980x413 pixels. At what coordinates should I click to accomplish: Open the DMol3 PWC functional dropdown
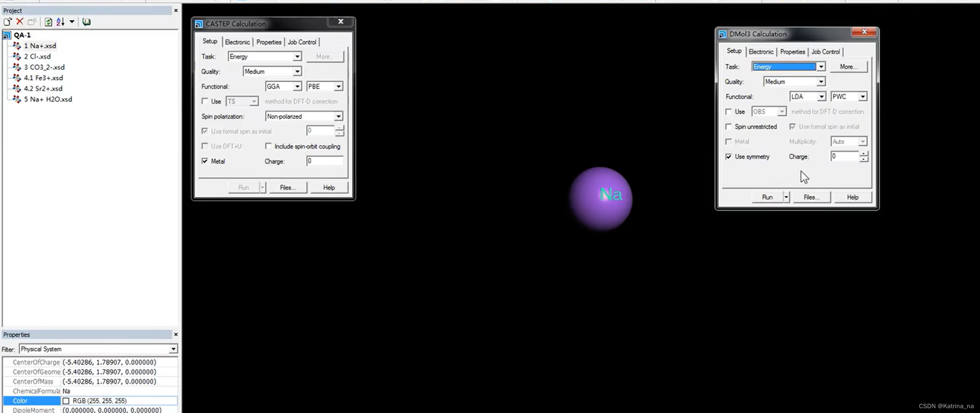coord(862,97)
